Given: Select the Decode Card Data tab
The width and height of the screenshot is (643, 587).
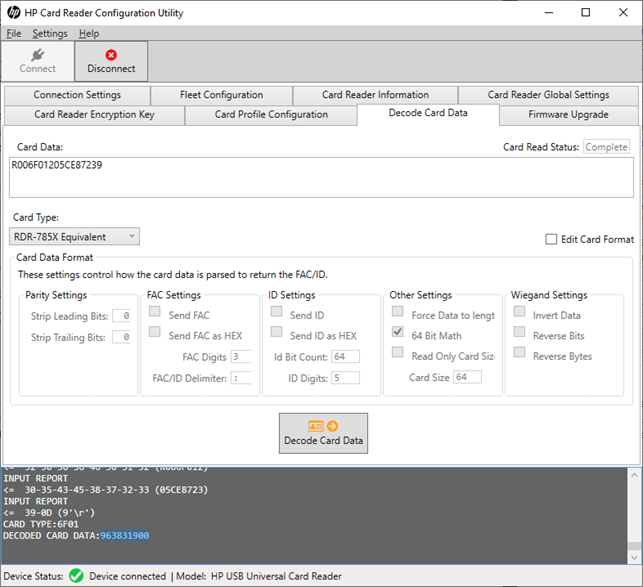Looking at the screenshot, I should [x=428, y=114].
